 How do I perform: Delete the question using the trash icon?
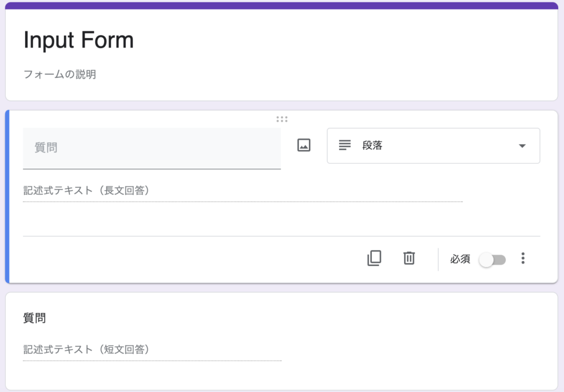pos(409,258)
